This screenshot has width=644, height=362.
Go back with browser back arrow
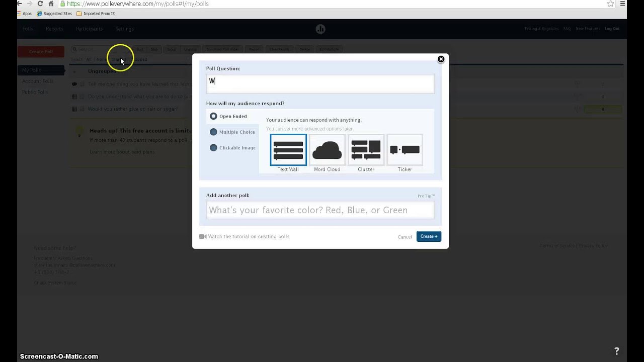[x=19, y=4]
